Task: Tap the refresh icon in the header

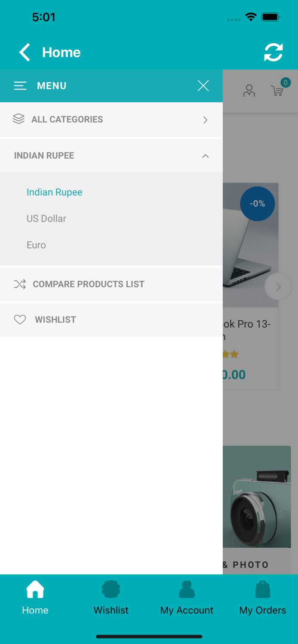Action: pyautogui.click(x=273, y=52)
